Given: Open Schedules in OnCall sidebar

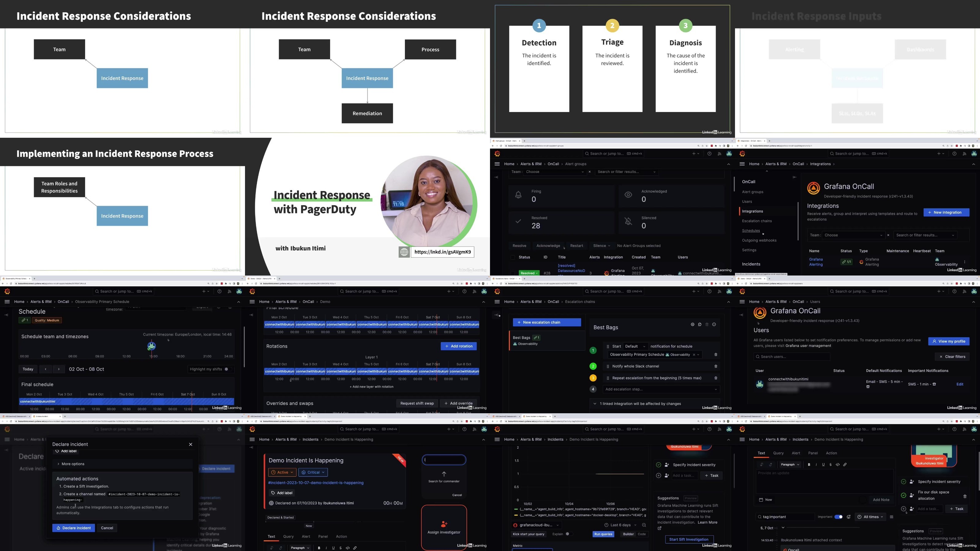Looking at the screenshot, I should tap(751, 231).
